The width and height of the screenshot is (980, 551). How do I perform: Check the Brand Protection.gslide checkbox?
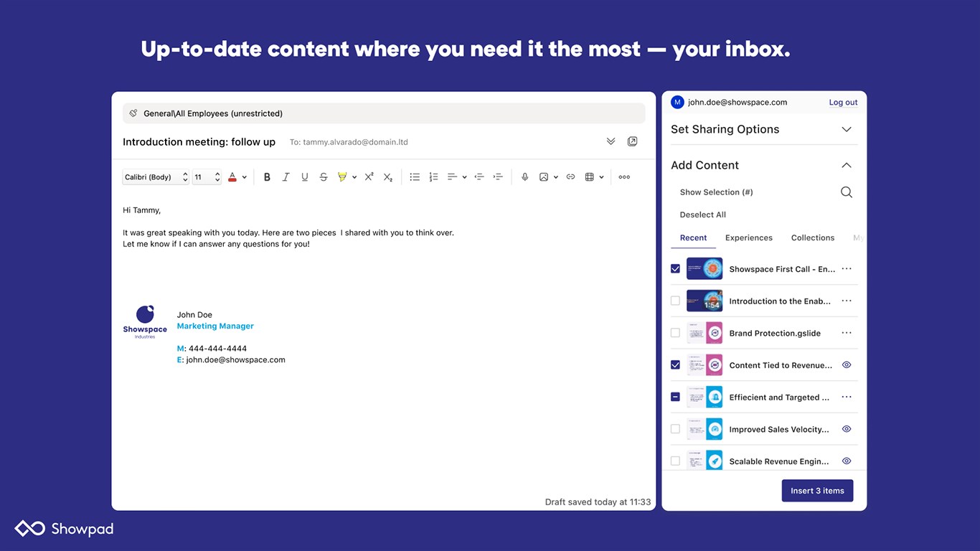675,333
